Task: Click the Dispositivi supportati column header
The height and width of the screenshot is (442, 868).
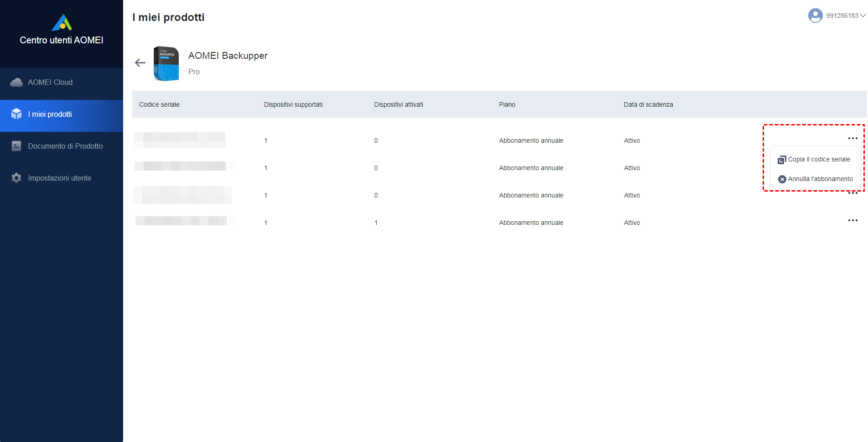Action: click(x=293, y=104)
